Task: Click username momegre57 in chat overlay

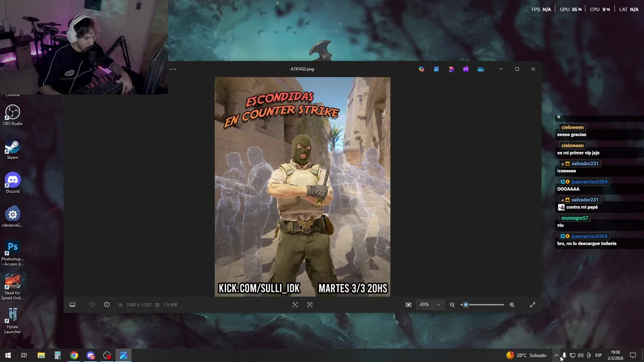Action: [x=575, y=218]
